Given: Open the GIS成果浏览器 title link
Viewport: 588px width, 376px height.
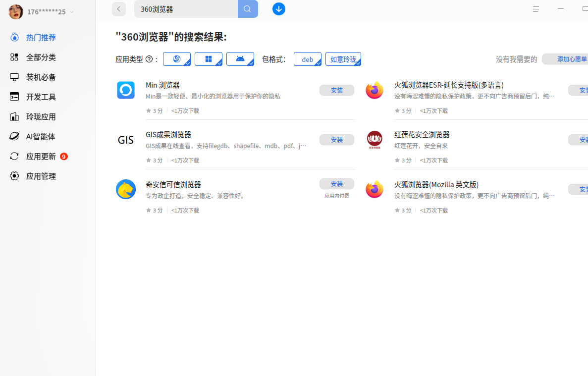Looking at the screenshot, I should [x=168, y=135].
